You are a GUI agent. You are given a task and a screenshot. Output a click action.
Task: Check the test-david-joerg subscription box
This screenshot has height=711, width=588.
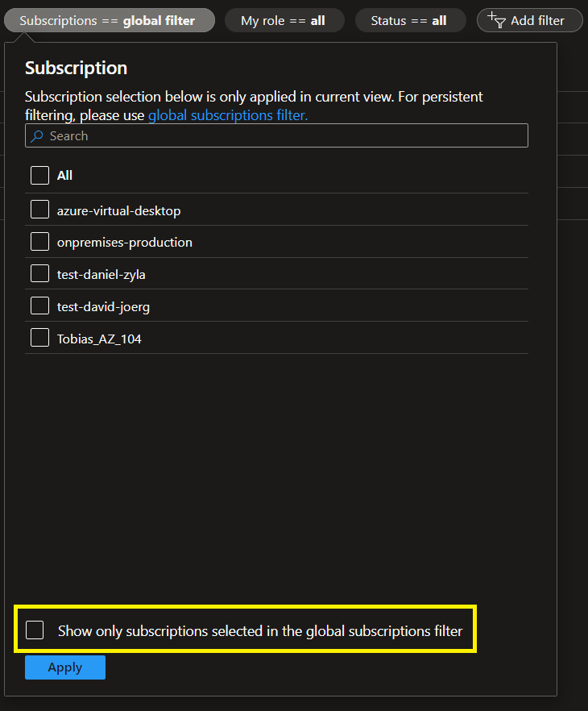(39, 306)
